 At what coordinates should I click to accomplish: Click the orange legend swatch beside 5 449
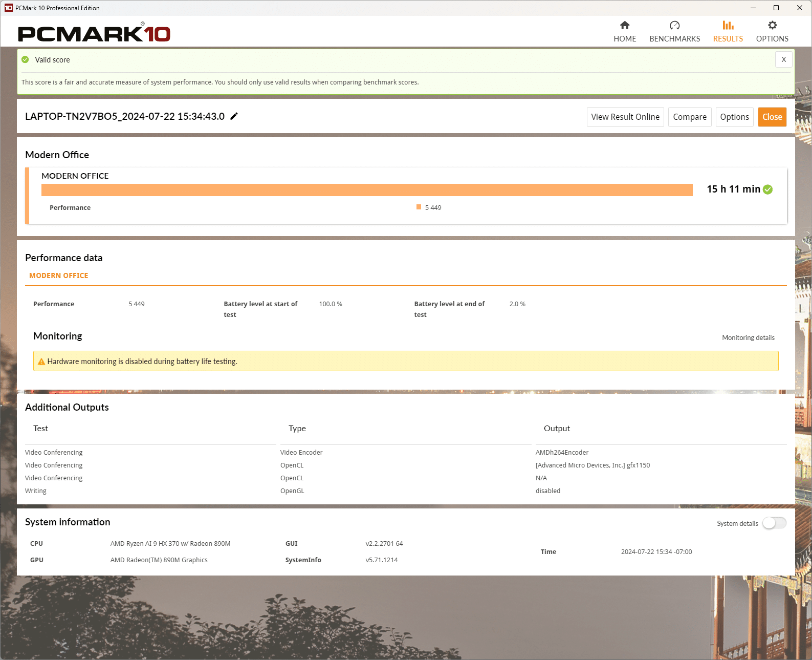click(x=419, y=207)
